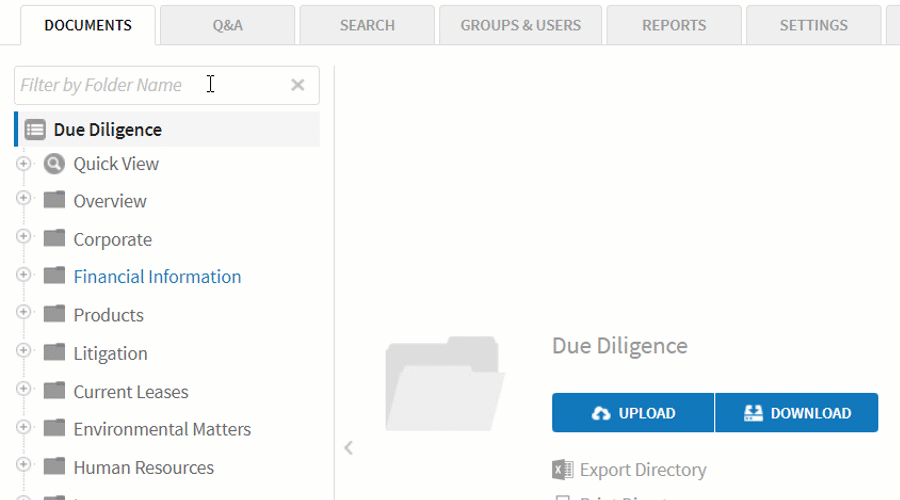The image size is (900, 500).
Task: Click the Litigation folder icon
Action: click(x=54, y=353)
